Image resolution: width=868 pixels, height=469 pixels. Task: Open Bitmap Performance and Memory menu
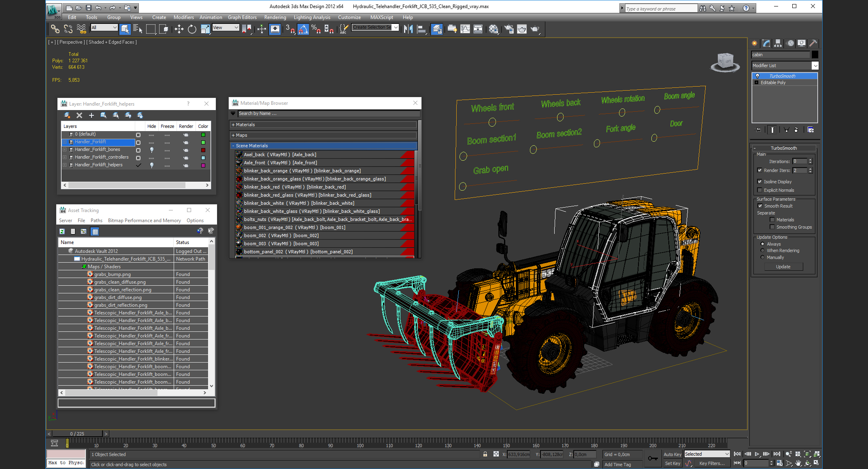[x=144, y=221]
